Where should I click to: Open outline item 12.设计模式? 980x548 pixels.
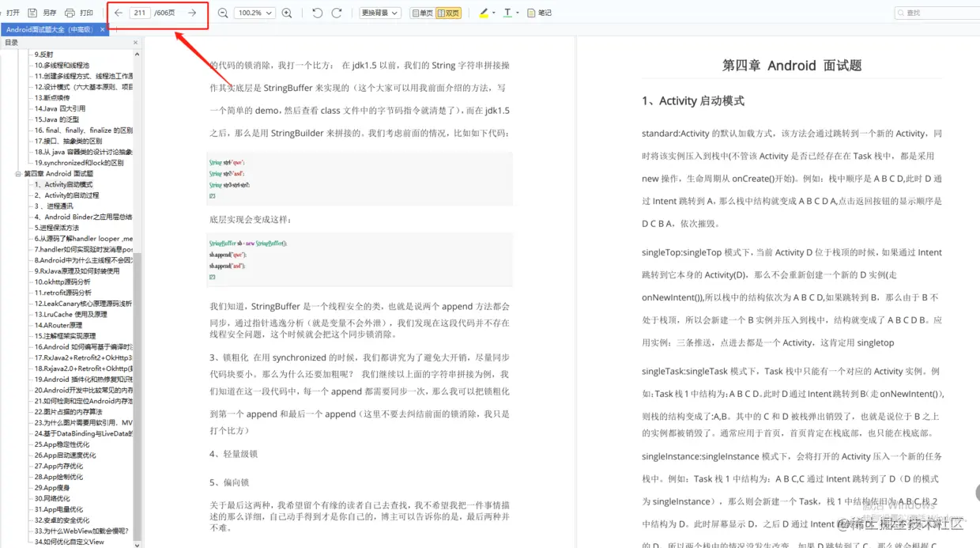point(83,87)
